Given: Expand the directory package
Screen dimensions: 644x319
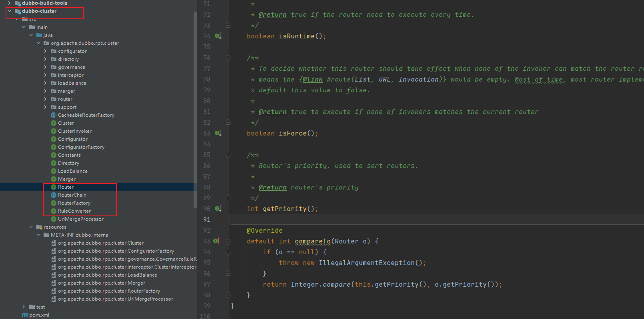Looking at the screenshot, I should click(46, 59).
